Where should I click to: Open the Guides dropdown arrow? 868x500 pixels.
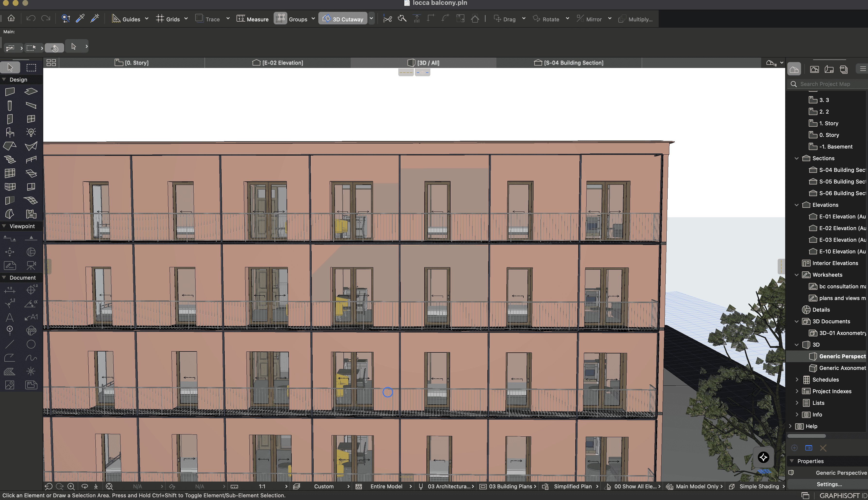click(x=147, y=19)
